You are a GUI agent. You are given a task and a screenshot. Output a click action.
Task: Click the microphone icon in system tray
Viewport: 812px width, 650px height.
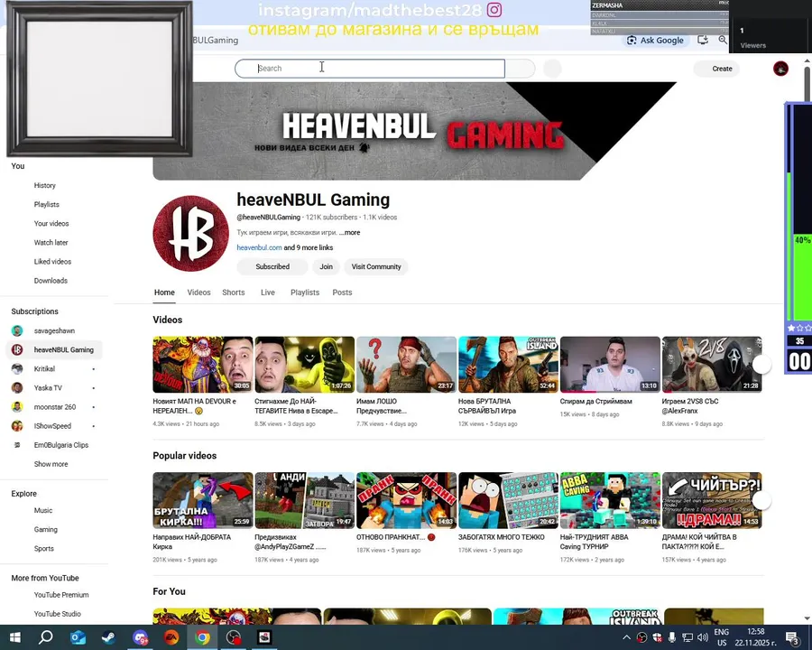click(x=671, y=637)
